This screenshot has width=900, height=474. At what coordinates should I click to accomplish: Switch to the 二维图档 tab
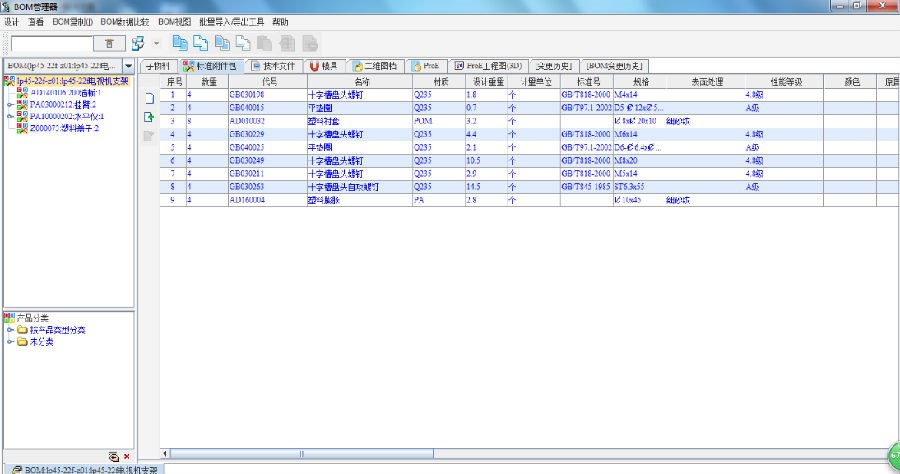(374, 66)
